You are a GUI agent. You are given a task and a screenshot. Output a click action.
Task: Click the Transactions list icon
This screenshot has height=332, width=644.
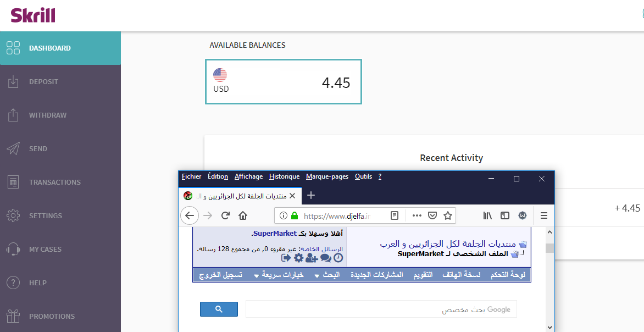coord(13,182)
